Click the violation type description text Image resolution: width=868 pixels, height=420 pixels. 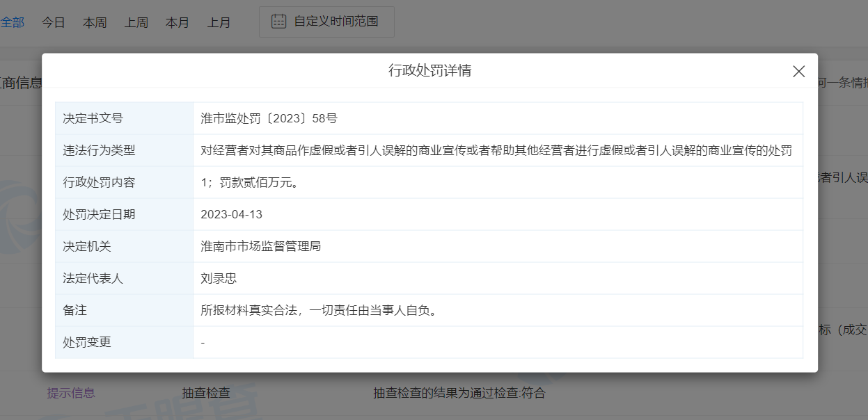pos(496,150)
